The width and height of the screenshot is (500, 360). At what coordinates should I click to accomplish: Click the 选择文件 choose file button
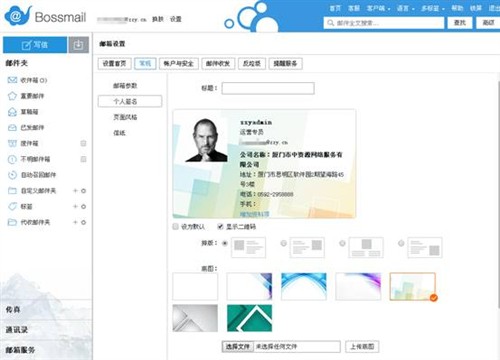pos(238,347)
